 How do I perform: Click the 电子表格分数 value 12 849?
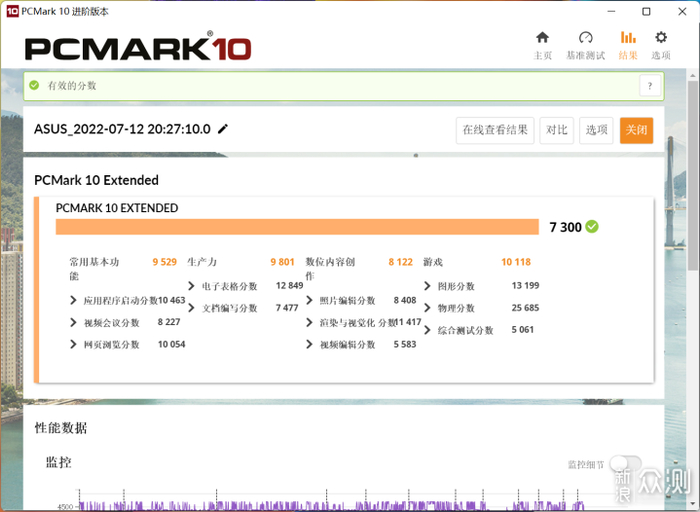pyautogui.click(x=289, y=285)
